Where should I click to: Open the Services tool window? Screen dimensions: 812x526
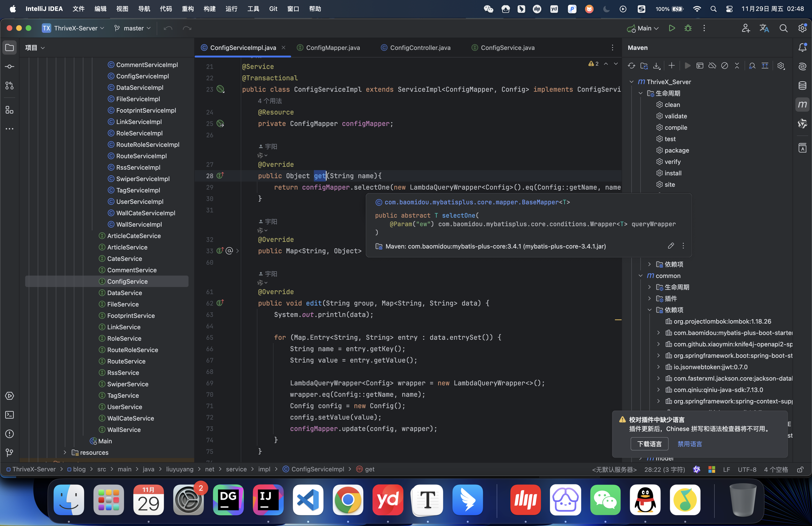point(9,396)
